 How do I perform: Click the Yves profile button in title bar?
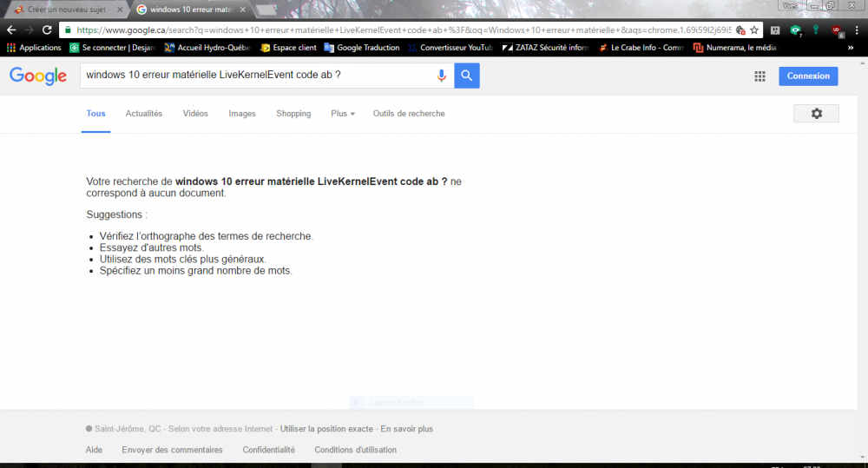coord(790,5)
